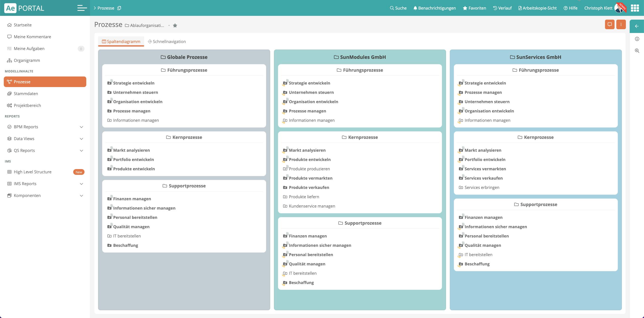This screenshot has height=318, width=644.
Task: Open Produkte vermarkten in SunModules Kernprozesse
Action: click(x=310, y=178)
